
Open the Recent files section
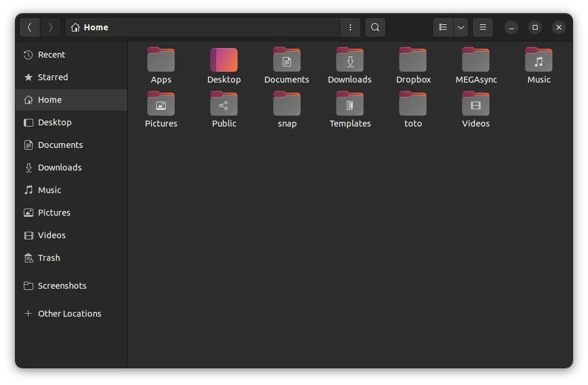pyautogui.click(x=51, y=55)
